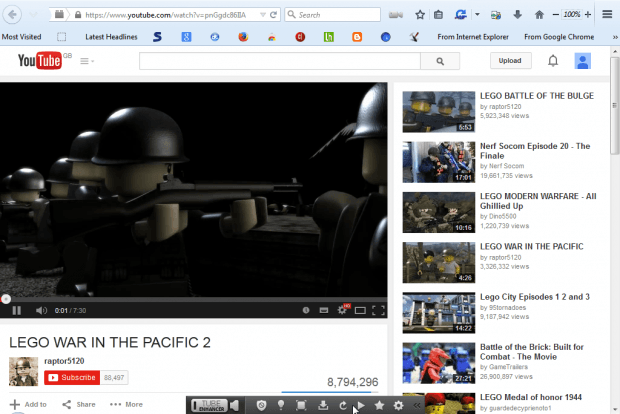Open the video player settings gear
Image resolution: width=620 pixels, height=414 pixels.
pos(341,310)
